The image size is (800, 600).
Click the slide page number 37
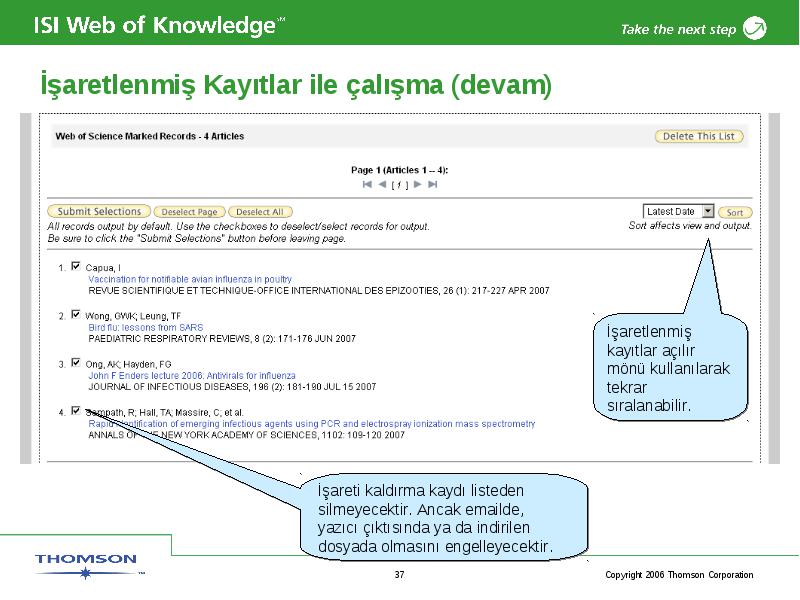click(x=399, y=574)
